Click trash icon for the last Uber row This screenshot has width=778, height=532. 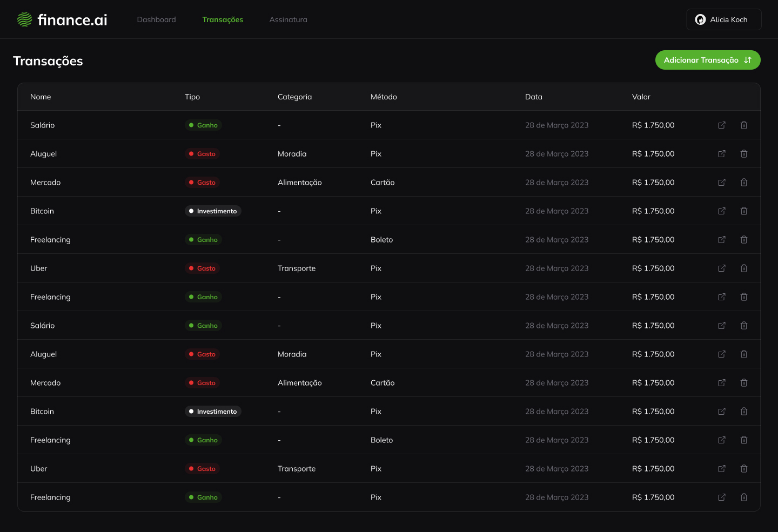click(744, 469)
